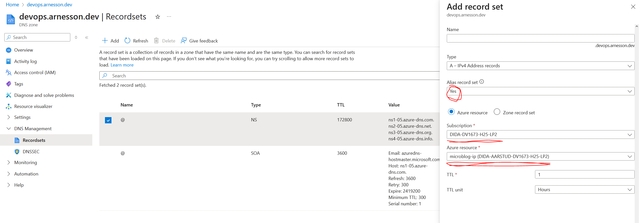Select the Zone record set option
This screenshot has width=644, height=223.
(x=497, y=112)
